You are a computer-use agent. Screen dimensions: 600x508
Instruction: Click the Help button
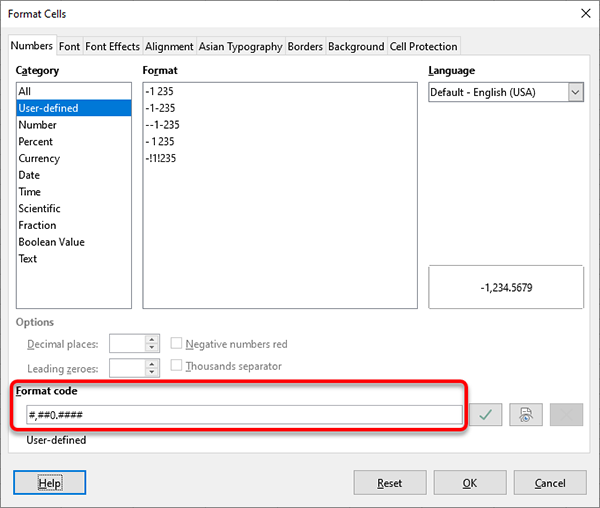point(49,483)
